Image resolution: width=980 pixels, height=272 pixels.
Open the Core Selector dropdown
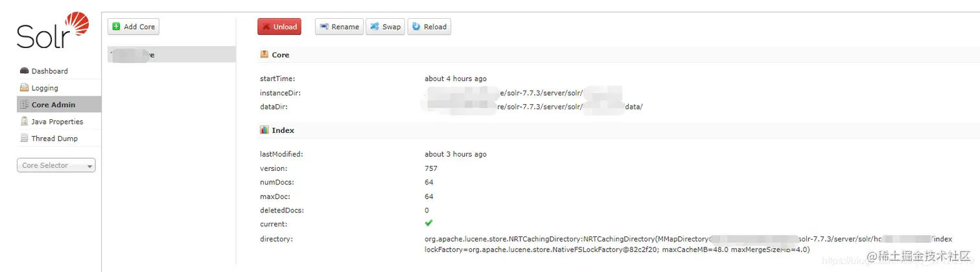(56, 166)
